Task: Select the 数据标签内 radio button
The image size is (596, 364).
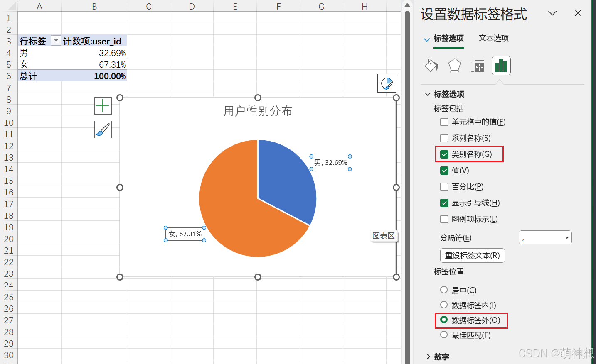Action: pyautogui.click(x=444, y=305)
